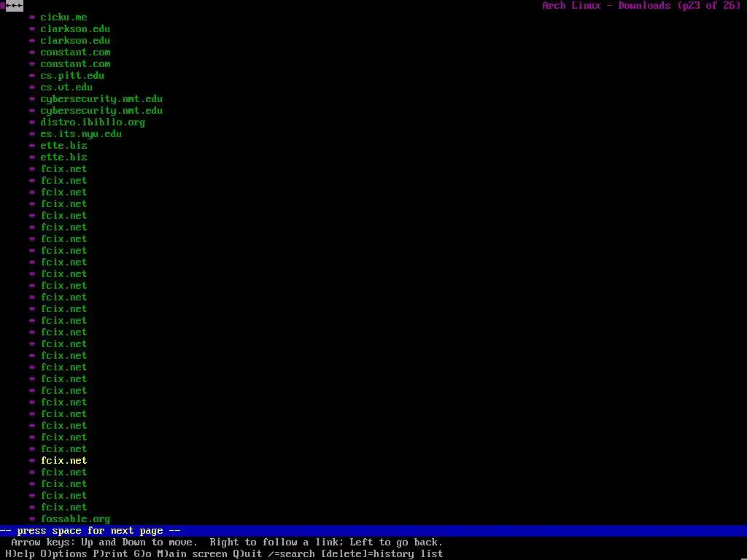The width and height of the screenshot is (747, 560).
Task: Open ette.biz link directly below es.its.nyu.edu
Action: [64, 146]
